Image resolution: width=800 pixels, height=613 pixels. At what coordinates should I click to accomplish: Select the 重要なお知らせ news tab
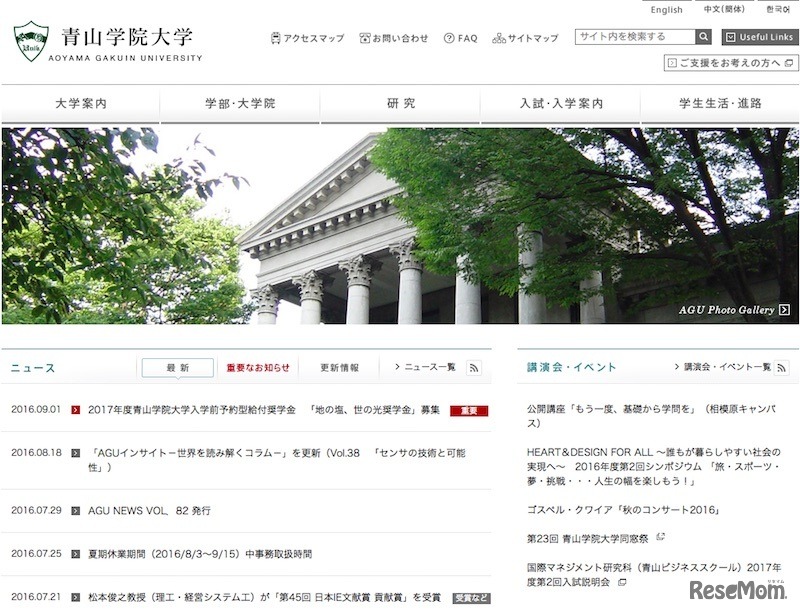tap(258, 368)
